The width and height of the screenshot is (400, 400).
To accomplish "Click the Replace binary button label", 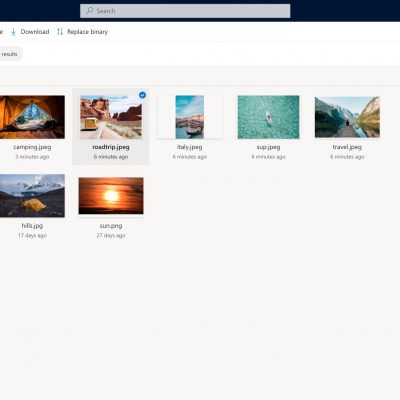I will coord(87,32).
